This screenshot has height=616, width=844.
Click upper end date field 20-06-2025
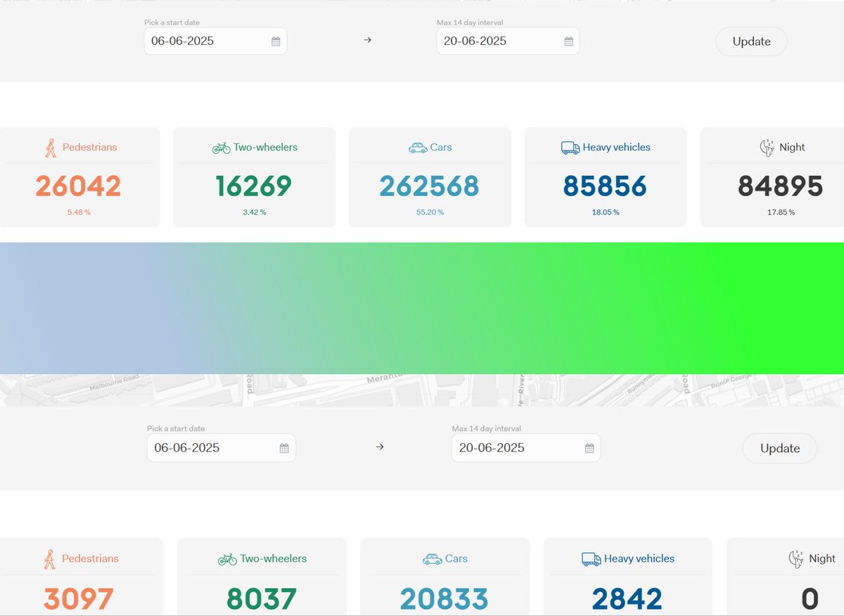508,41
